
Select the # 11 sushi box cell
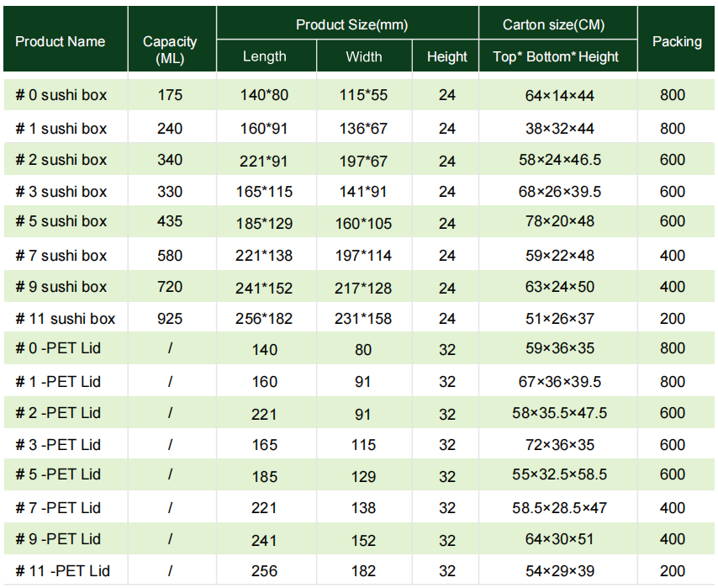point(66,319)
